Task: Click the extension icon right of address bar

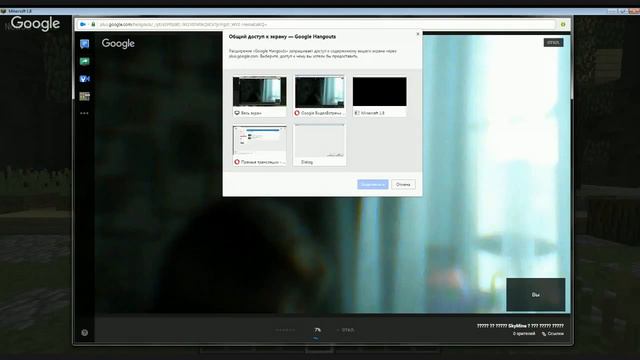Action: click(563, 24)
